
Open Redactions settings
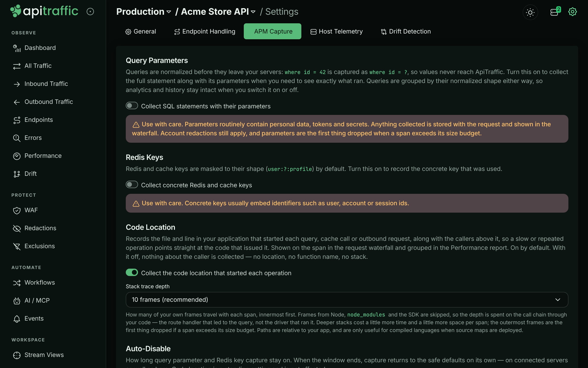coord(35,228)
